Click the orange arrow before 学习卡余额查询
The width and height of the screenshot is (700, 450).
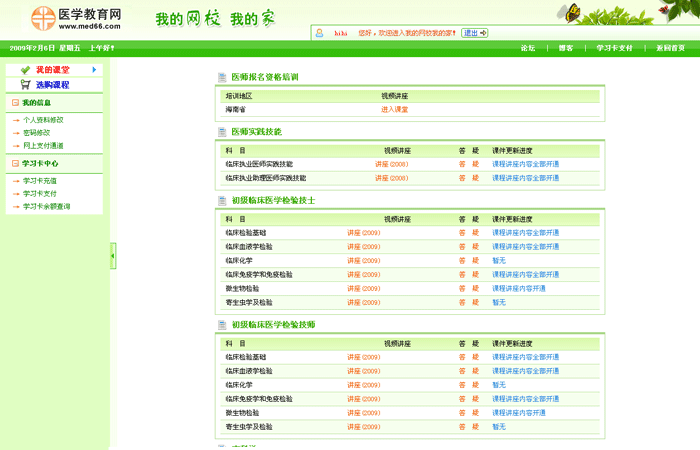(17, 207)
